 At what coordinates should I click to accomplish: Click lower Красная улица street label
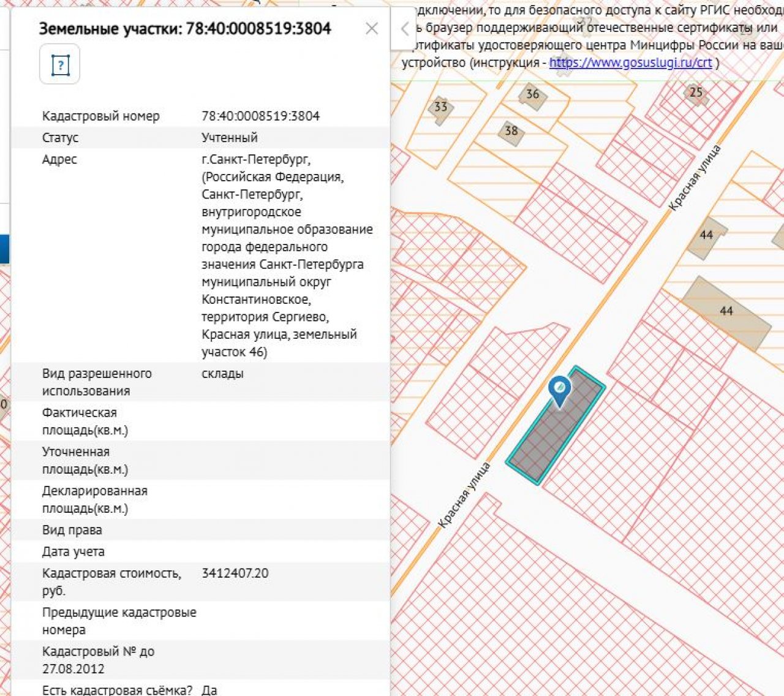(464, 495)
